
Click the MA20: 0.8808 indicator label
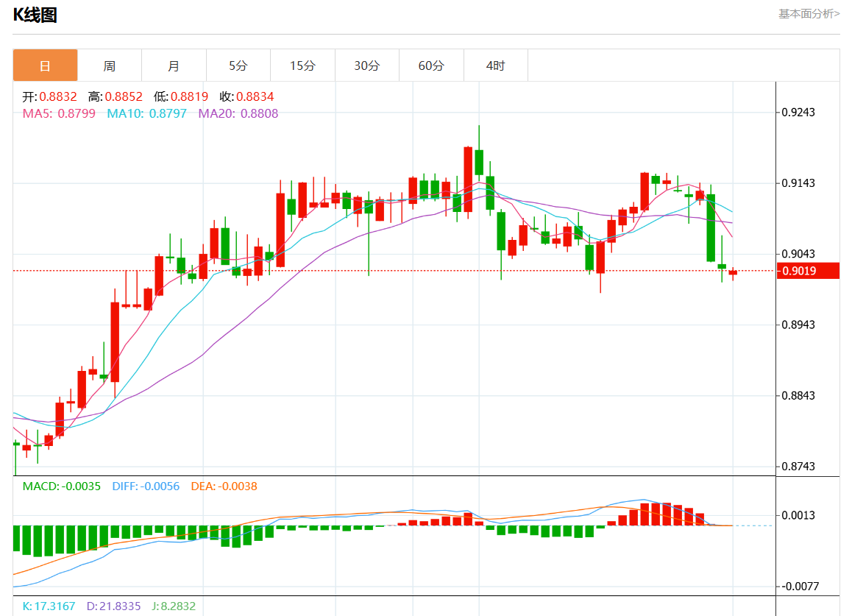(238, 113)
